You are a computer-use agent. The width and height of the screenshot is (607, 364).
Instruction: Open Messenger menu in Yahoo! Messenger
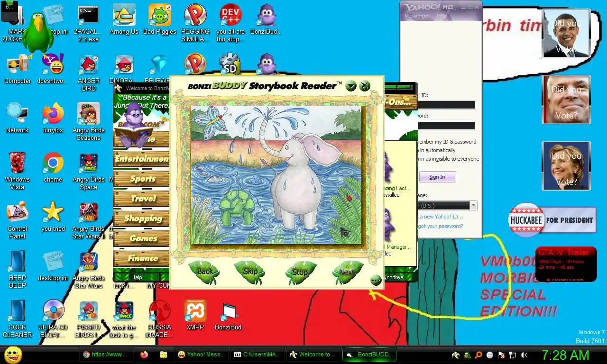416,16
